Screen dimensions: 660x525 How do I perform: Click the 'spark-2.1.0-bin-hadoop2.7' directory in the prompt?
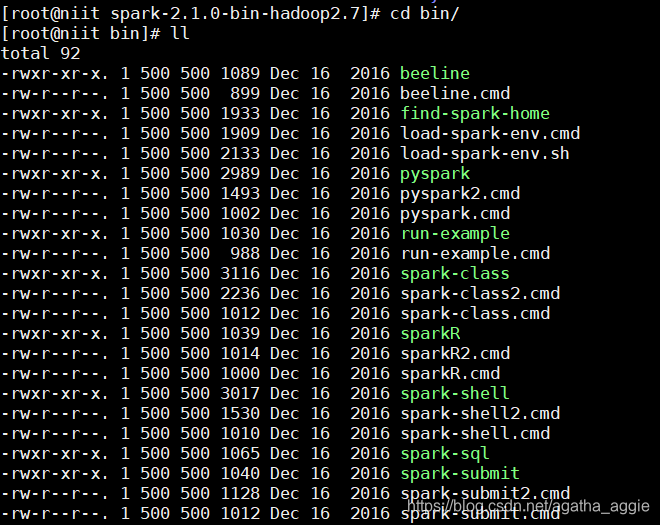click(234, 13)
